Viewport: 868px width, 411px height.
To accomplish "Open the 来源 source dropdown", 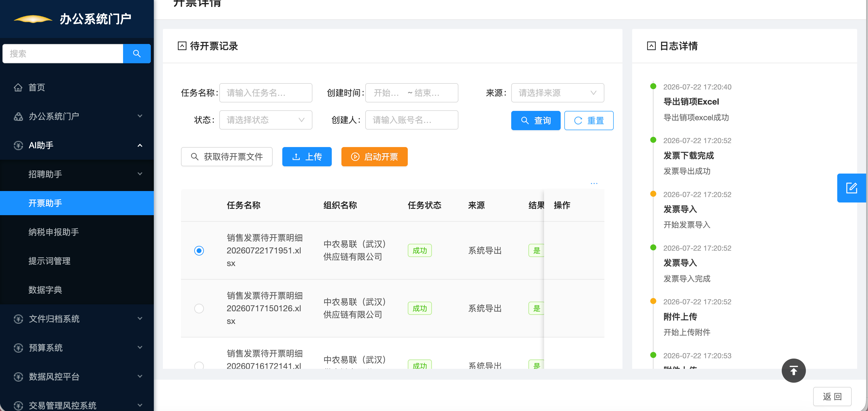I will tap(558, 93).
